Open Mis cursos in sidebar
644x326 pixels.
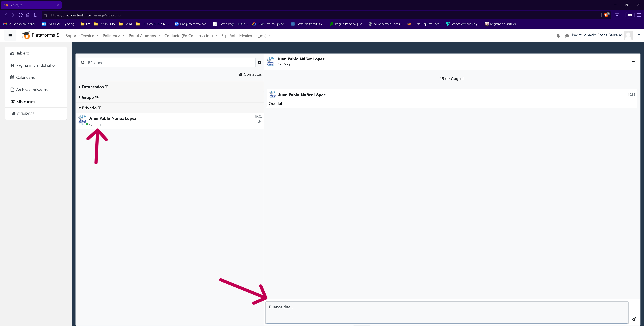[x=36, y=102]
